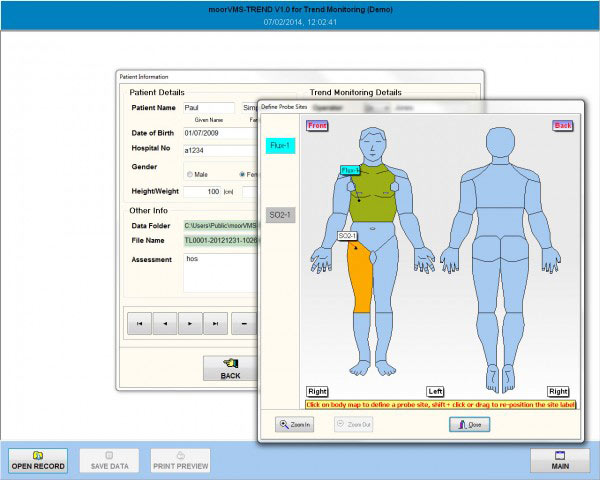Select the SO2-1 probe in the side list
This screenshot has width=600, height=480.
280,215
